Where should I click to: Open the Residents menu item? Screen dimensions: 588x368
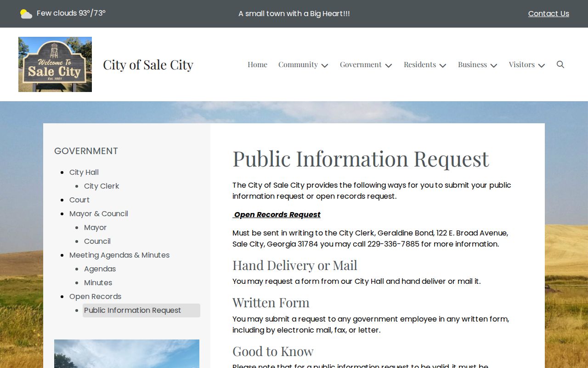(420, 64)
